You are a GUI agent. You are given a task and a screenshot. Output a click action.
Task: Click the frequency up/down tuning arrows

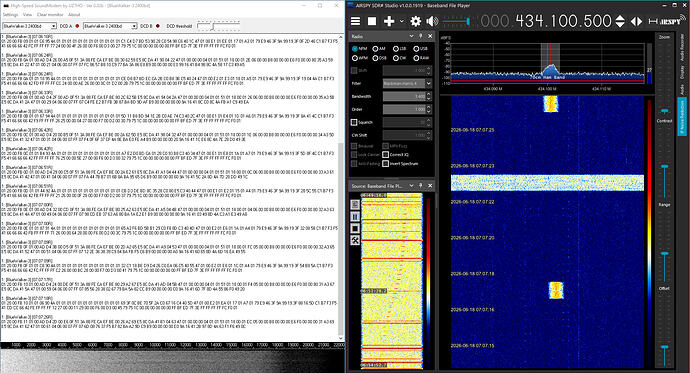620,21
